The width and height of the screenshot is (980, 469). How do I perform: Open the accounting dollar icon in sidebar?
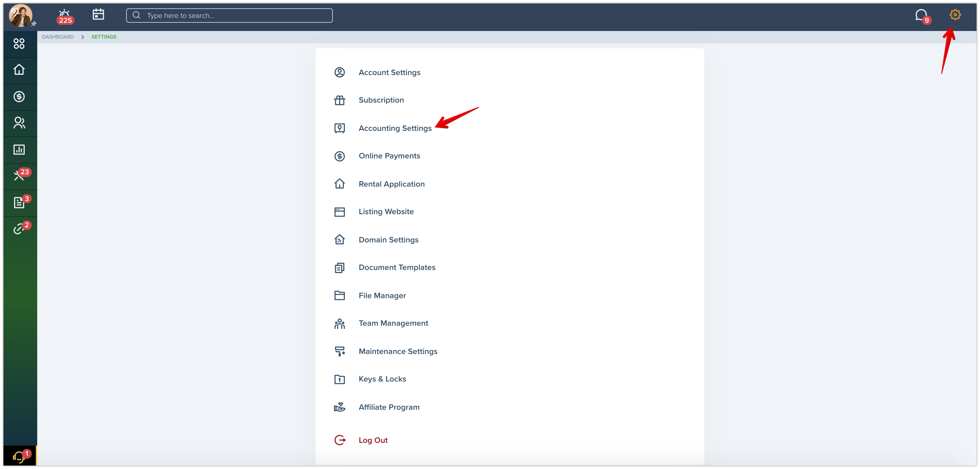19,96
